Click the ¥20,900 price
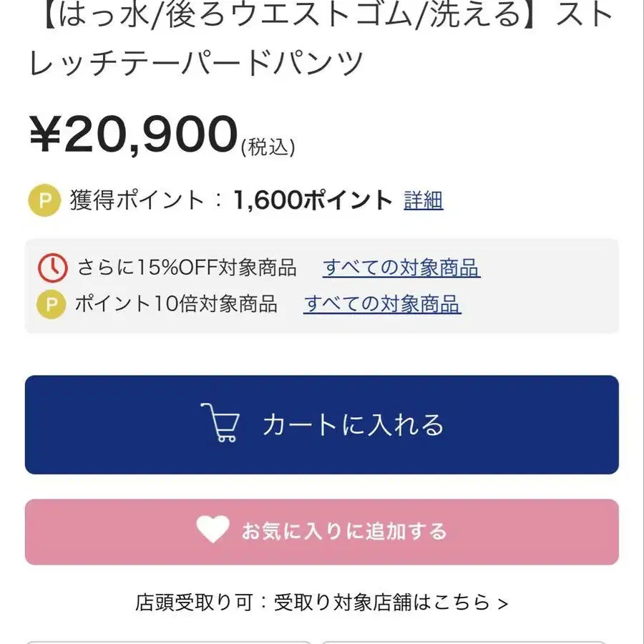Screen dimensions: 644x644 [133, 135]
